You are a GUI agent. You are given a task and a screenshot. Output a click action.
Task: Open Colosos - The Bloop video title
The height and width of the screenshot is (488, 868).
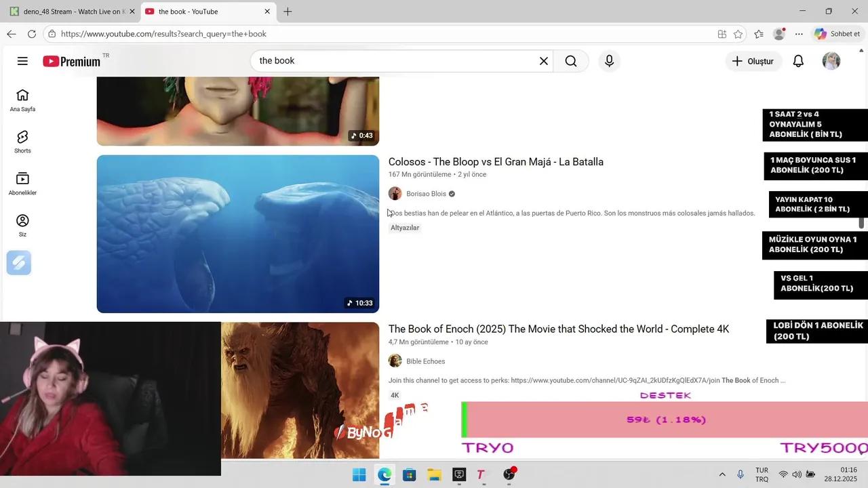(496, 162)
